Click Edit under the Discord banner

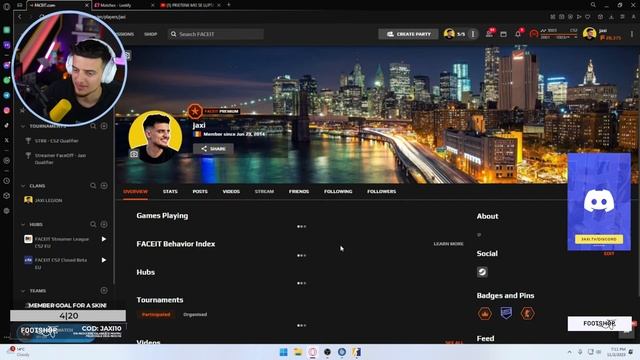point(609,254)
